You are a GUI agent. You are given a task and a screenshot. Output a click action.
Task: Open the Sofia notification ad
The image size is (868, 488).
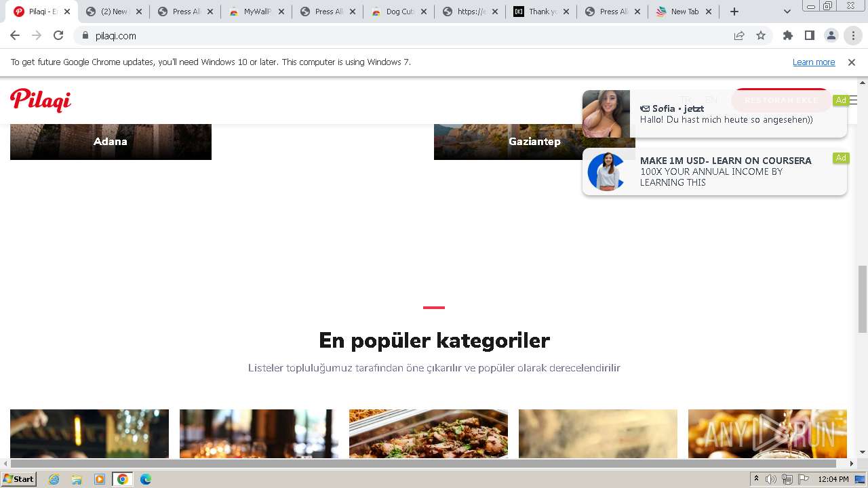(x=715, y=114)
